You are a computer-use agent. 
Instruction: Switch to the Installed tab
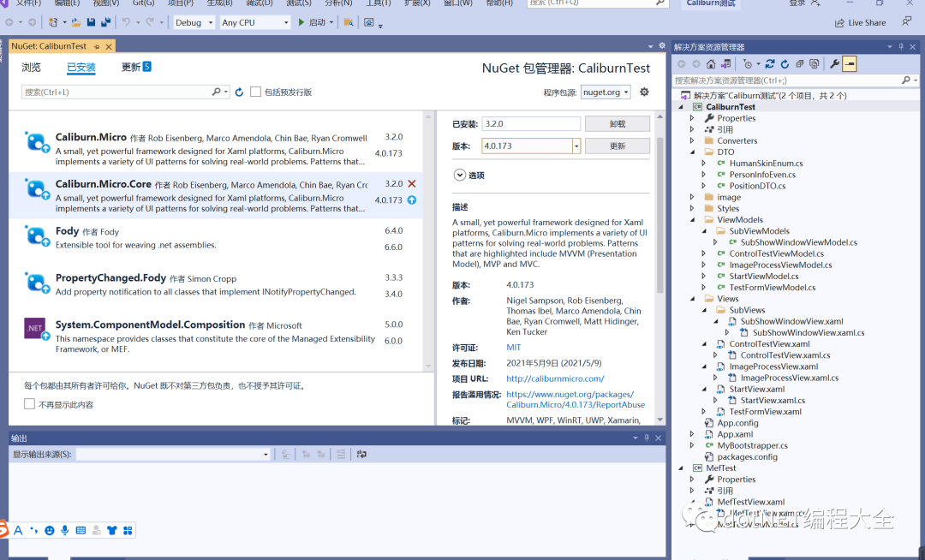point(81,67)
